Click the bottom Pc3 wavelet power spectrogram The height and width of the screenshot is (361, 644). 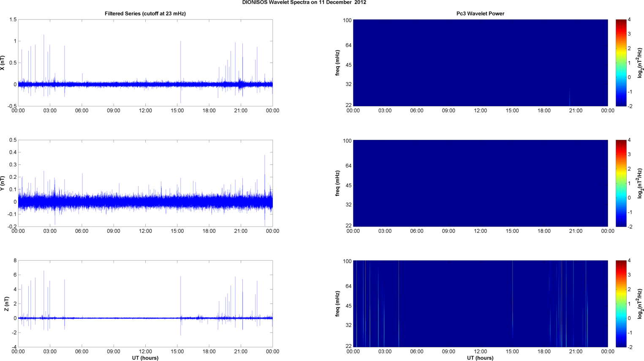click(x=480, y=304)
